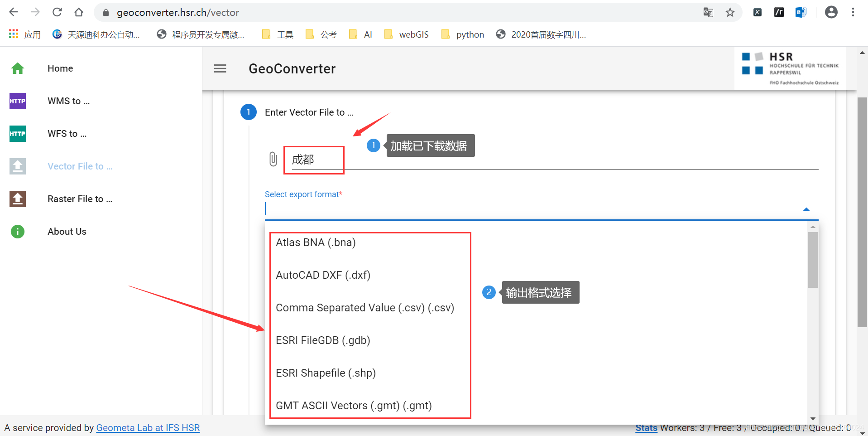
Task: Click the teal HTTP WFS icon
Action: pyautogui.click(x=18, y=134)
